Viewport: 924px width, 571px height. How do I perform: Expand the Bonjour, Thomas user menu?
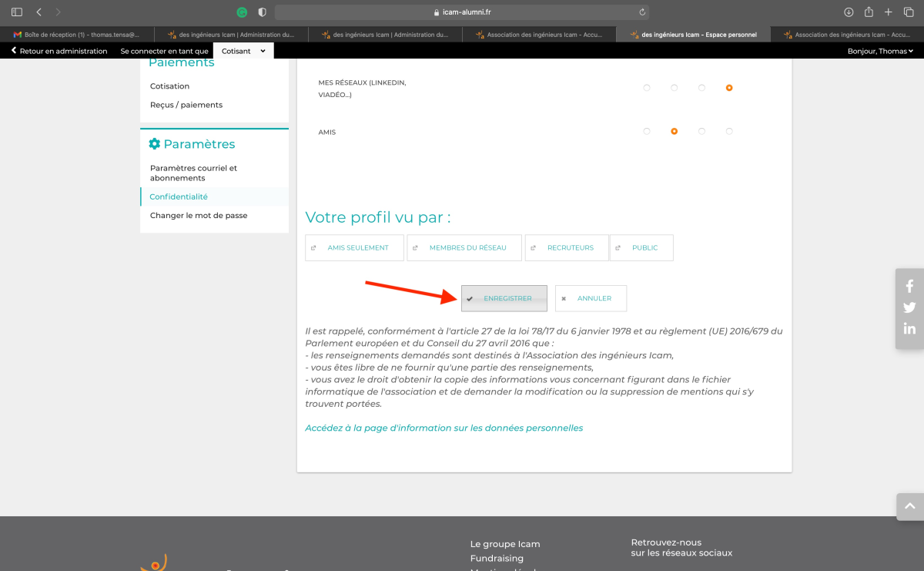(x=880, y=51)
